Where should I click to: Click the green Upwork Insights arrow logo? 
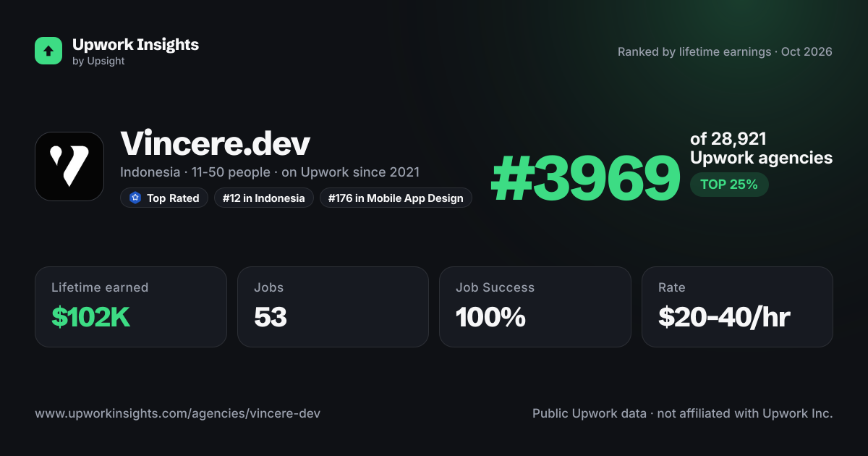pyautogui.click(x=48, y=51)
